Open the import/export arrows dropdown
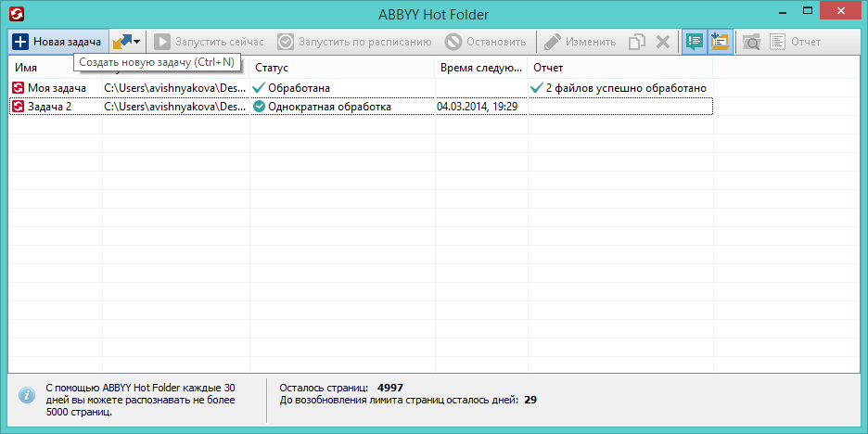Image resolution: width=868 pixels, height=434 pixels. coord(126,42)
